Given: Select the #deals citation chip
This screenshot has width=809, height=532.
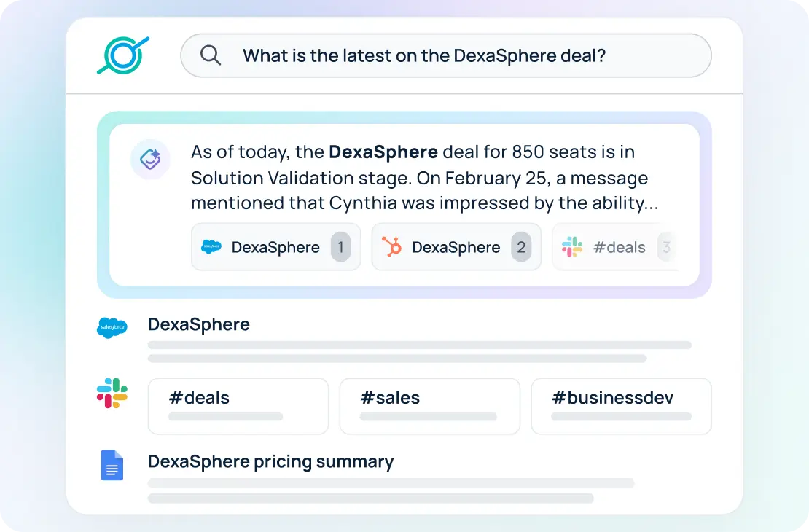Looking at the screenshot, I should 620,247.
